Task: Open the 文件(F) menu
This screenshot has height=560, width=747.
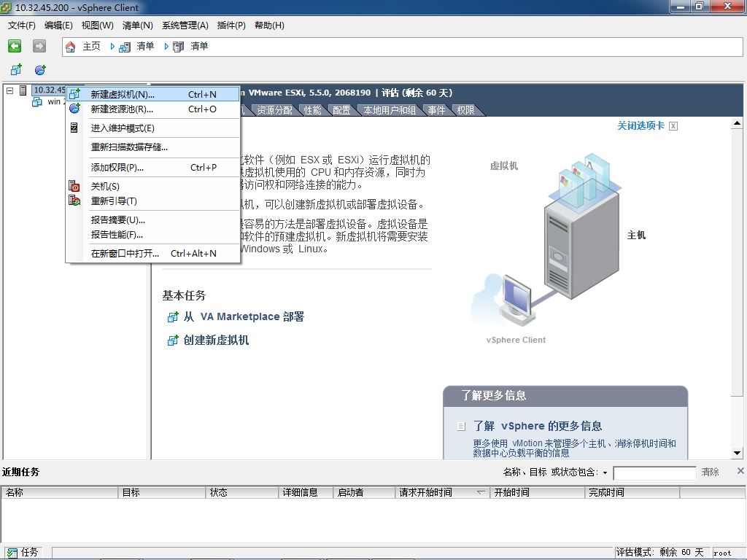Action: (x=21, y=26)
